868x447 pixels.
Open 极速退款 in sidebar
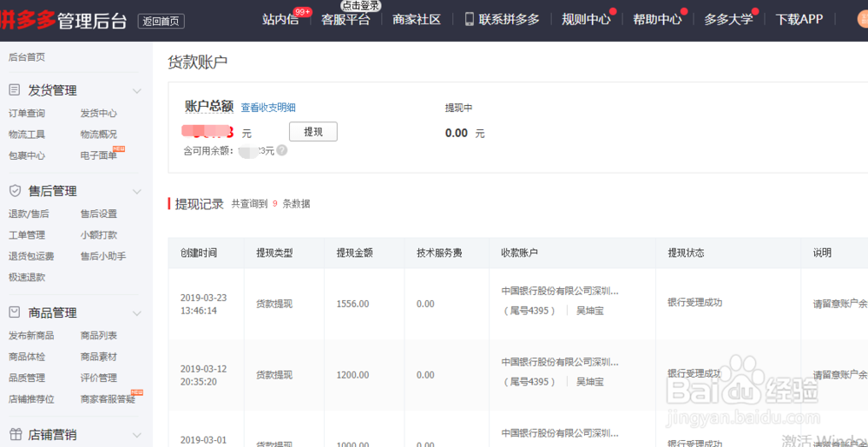[x=27, y=277]
